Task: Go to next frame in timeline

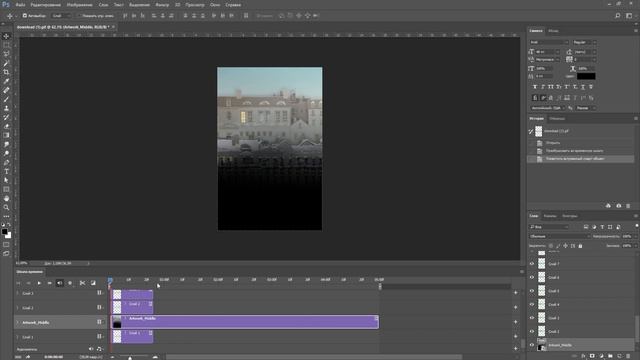Action: [x=49, y=283]
